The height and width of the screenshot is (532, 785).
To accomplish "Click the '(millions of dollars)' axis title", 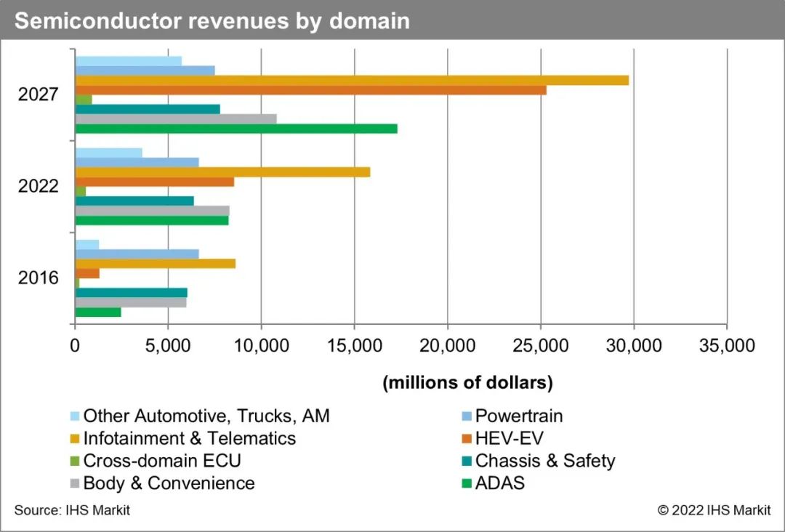I will coord(467,383).
